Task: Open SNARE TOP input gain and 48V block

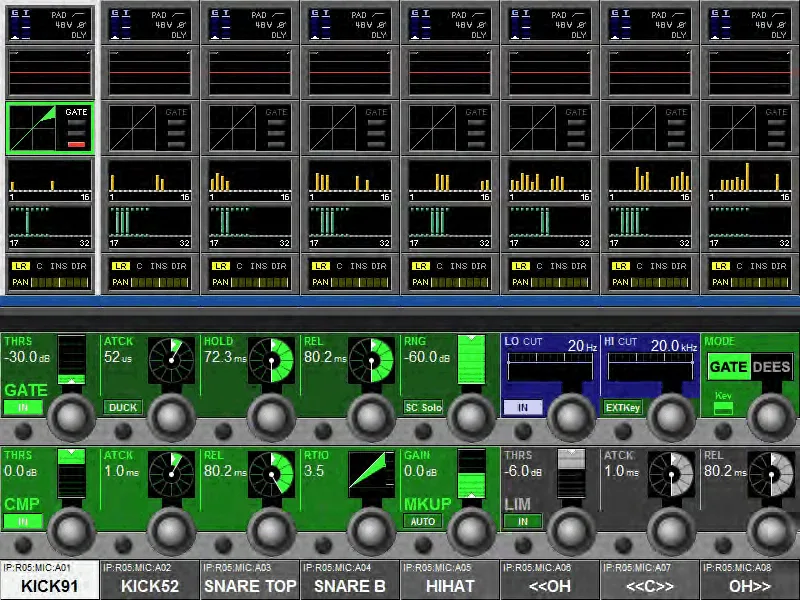Action: click(x=249, y=23)
